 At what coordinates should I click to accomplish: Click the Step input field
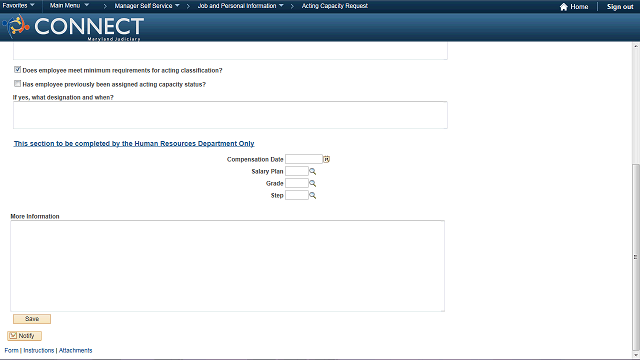(297, 196)
